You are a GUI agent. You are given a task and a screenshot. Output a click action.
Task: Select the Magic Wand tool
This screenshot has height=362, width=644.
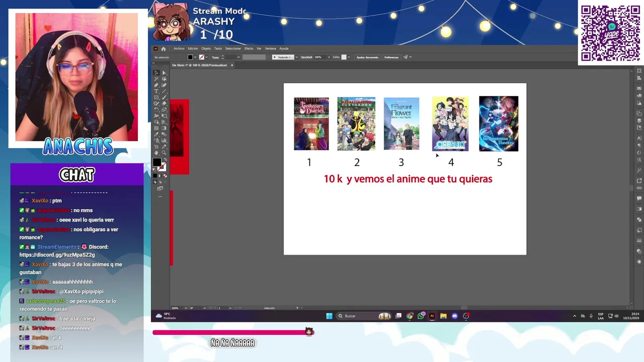[156, 79]
